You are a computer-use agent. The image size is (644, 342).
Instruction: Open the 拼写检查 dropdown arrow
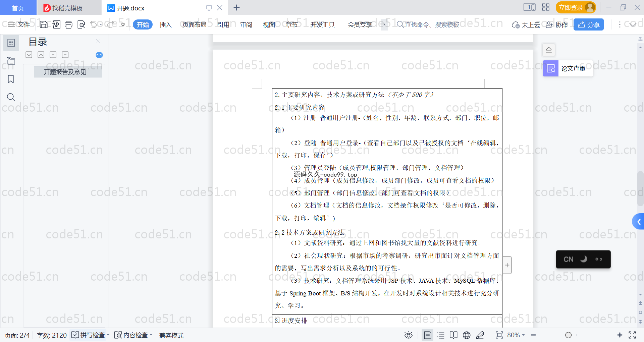(108, 335)
